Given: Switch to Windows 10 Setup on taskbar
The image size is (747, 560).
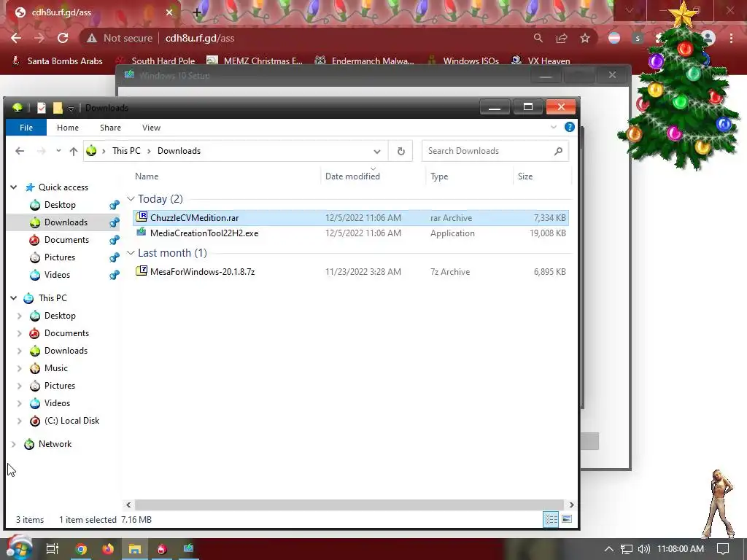Looking at the screenshot, I should click(x=189, y=548).
